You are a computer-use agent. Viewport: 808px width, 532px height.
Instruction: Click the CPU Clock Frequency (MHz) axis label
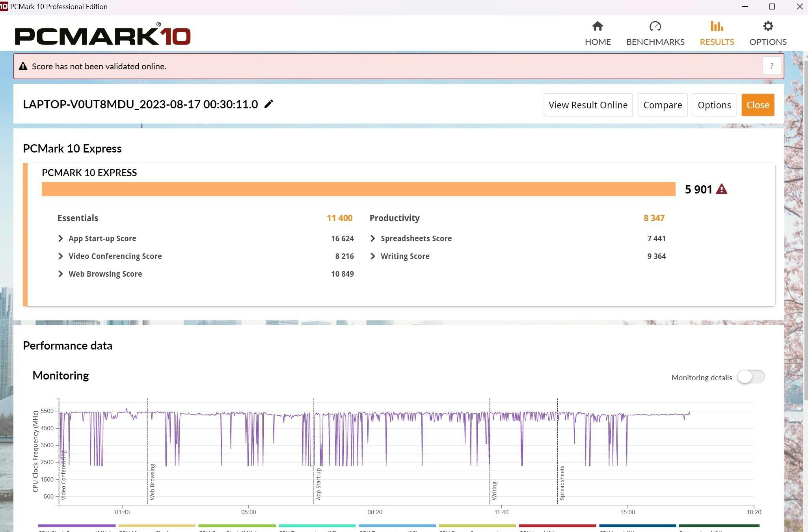point(35,451)
